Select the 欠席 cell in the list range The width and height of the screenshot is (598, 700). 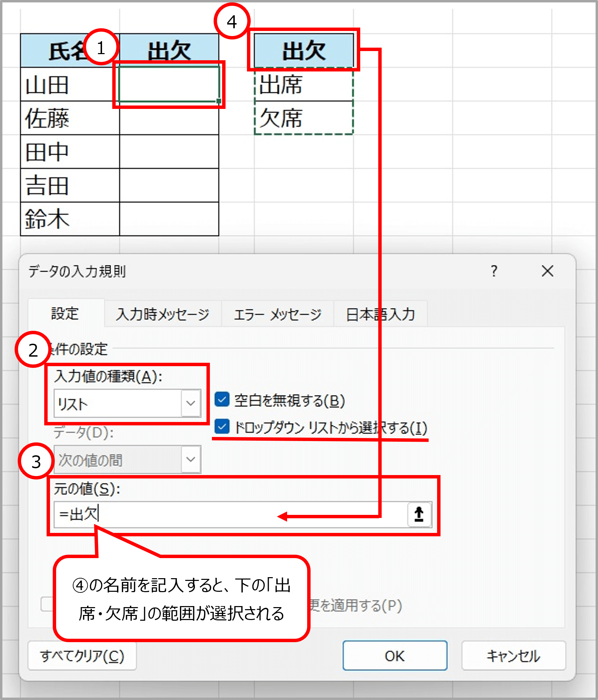click(304, 118)
